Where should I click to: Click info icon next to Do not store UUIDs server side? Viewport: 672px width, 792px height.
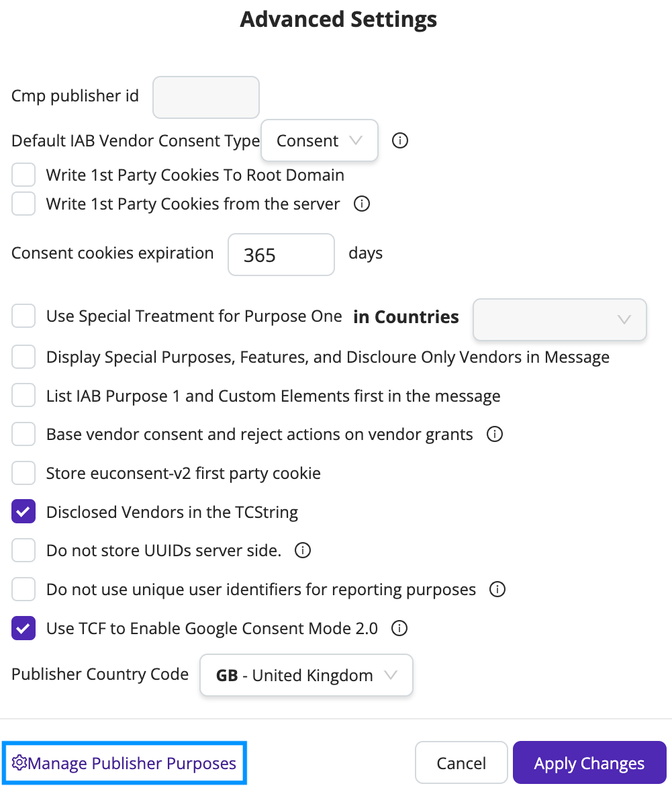(x=302, y=550)
